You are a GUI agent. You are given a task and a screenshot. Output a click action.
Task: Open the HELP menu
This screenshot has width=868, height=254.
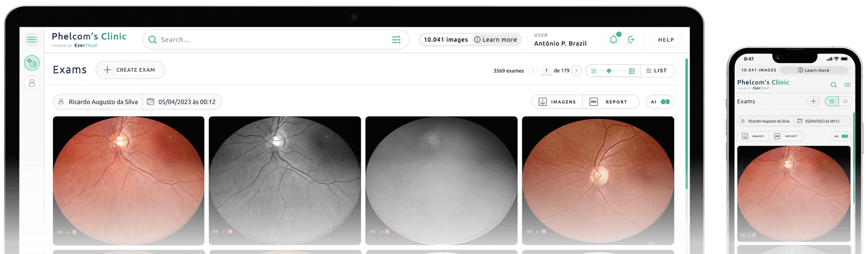pos(666,40)
